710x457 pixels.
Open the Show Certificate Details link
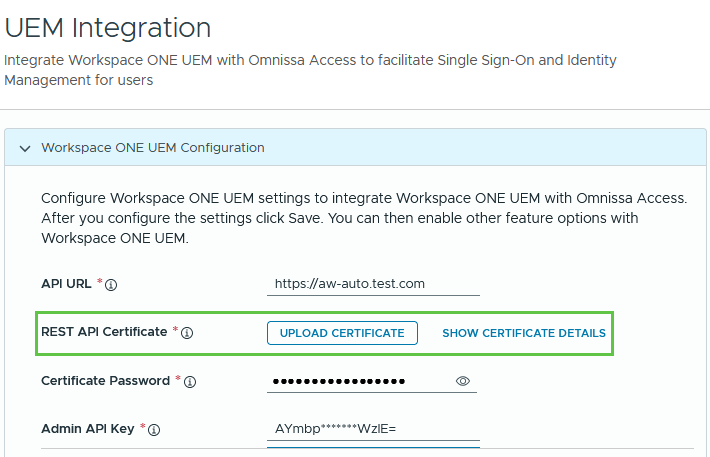pos(524,333)
